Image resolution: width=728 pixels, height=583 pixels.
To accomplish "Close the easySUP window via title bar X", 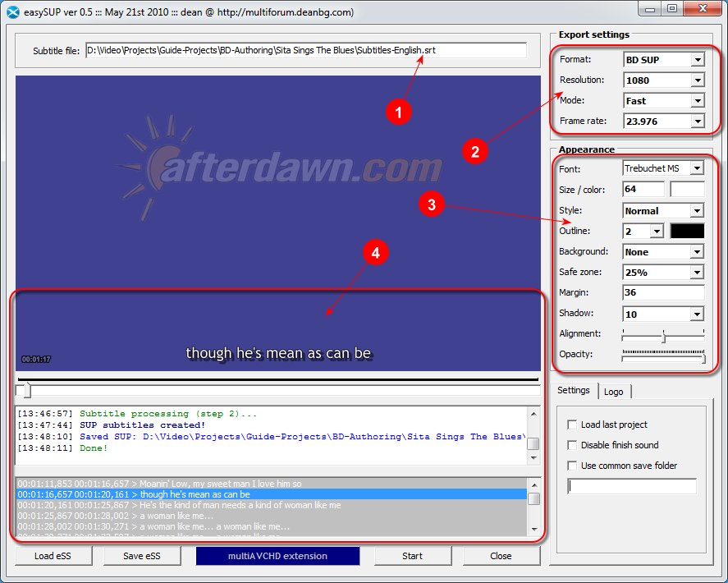I will pyautogui.click(x=703, y=9).
